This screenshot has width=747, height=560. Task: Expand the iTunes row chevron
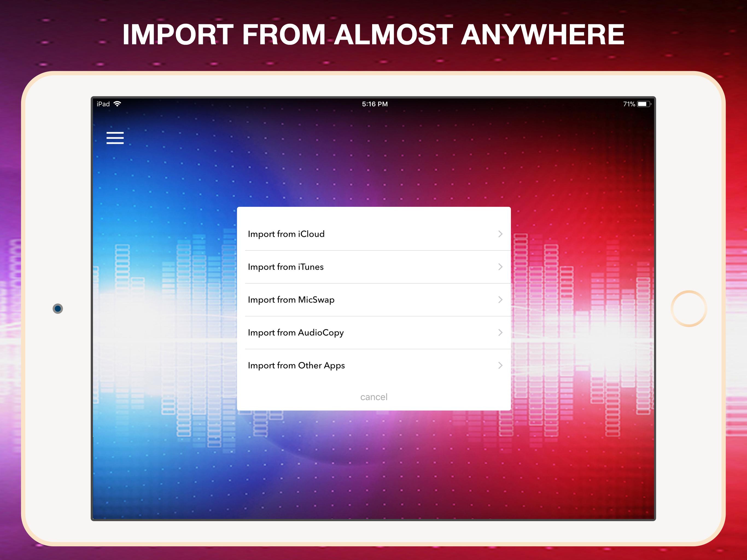point(500,267)
